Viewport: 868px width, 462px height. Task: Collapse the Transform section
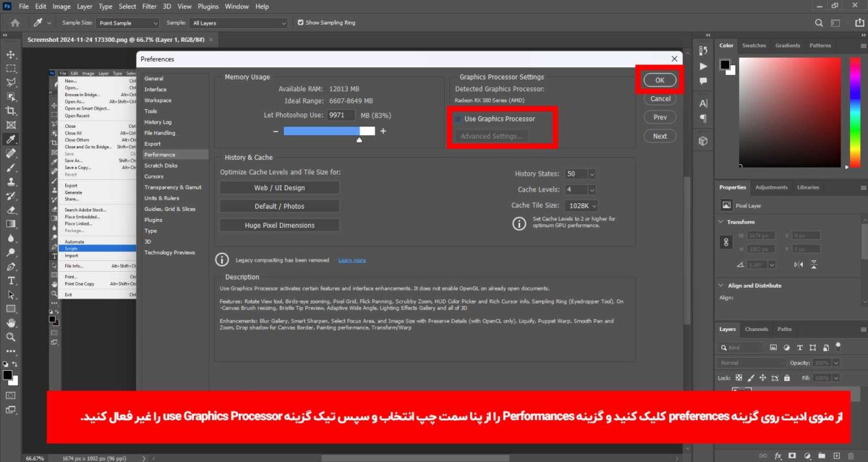point(722,222)
